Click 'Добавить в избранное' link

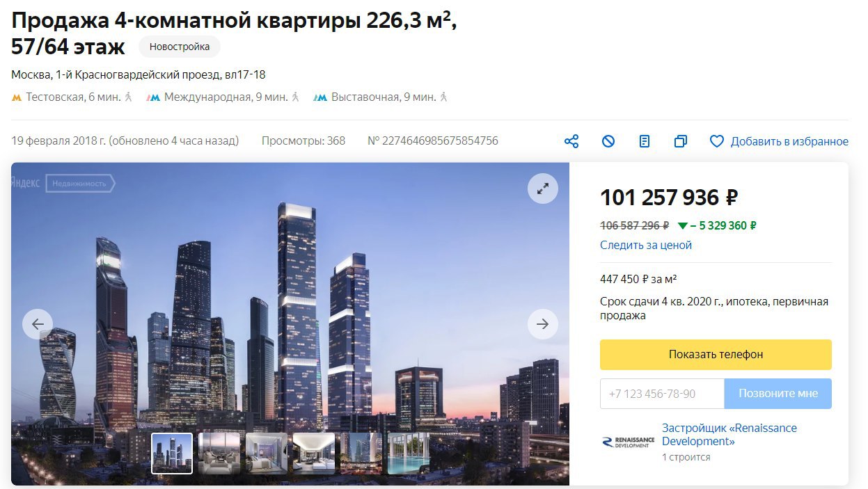click(789, 141)
